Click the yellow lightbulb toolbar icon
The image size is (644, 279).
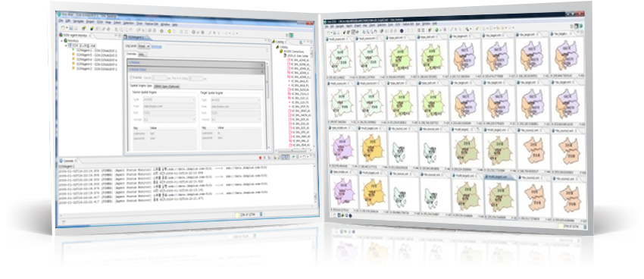point(169,31)
